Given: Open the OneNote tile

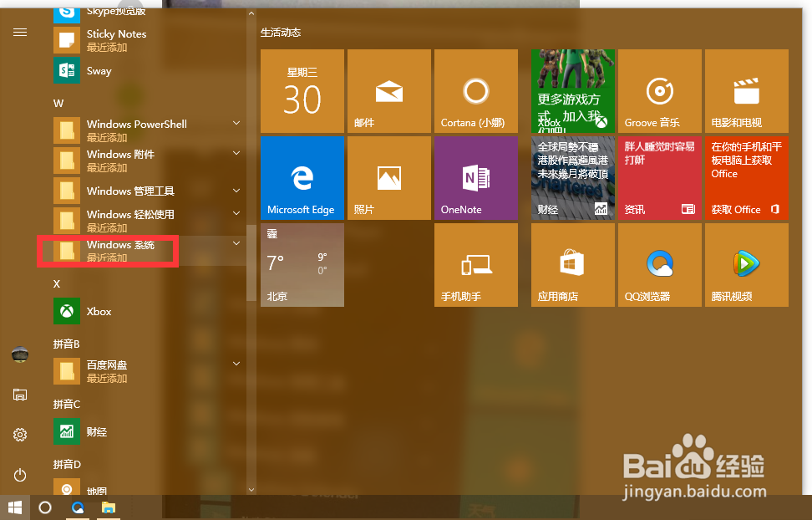Looking at the screenshot, I should click(x=475, y=177).
